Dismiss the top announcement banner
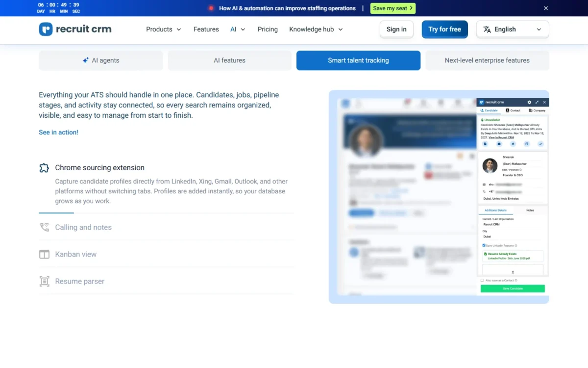This screenshot has height=368, width=588. pos(546,8)
